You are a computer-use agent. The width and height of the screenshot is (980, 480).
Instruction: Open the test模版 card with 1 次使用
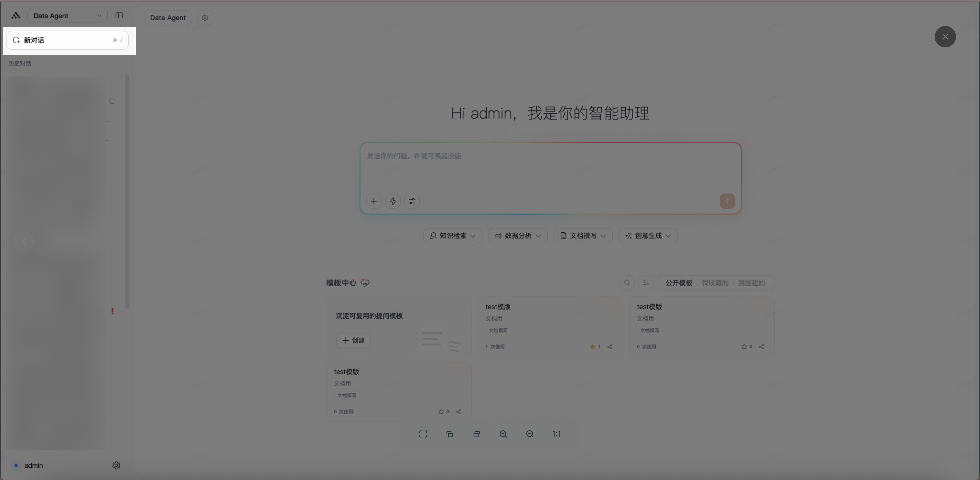pyautogui.click(x=550, y=326)
